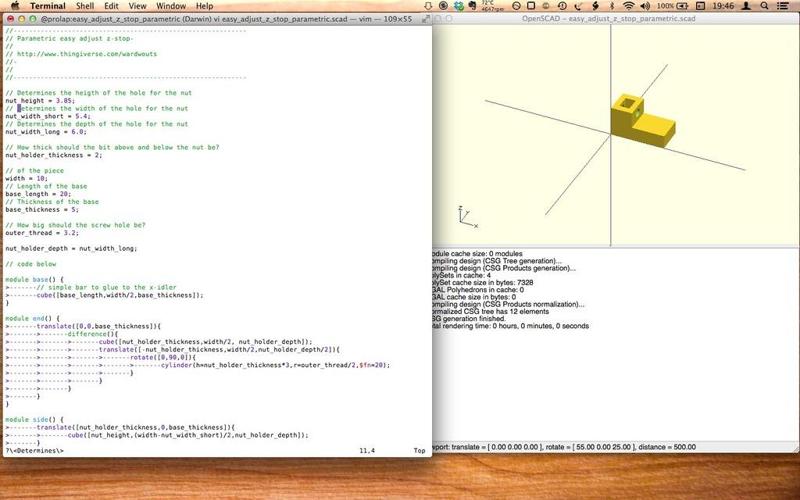Click the thingiverse URL comment line
Screen dimensions: 800x500
(82, 54)
